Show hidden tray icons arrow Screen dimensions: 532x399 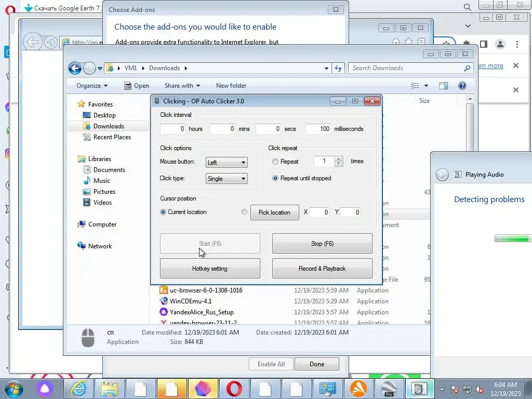(442, 390)
